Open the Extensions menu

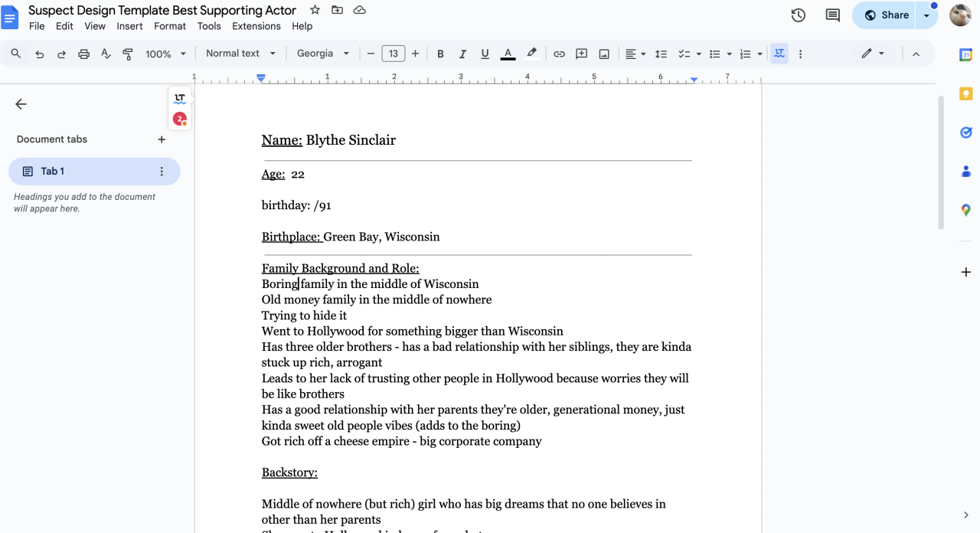click(256, 26)
